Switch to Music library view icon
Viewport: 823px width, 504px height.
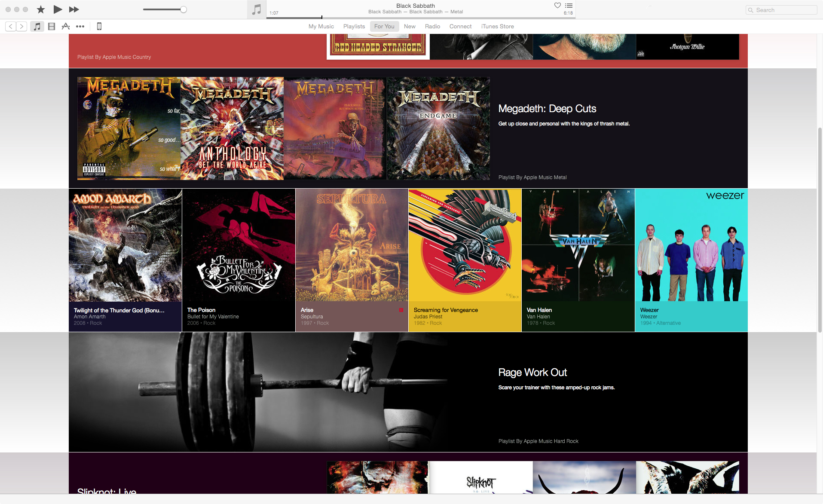tap(37, 27)
